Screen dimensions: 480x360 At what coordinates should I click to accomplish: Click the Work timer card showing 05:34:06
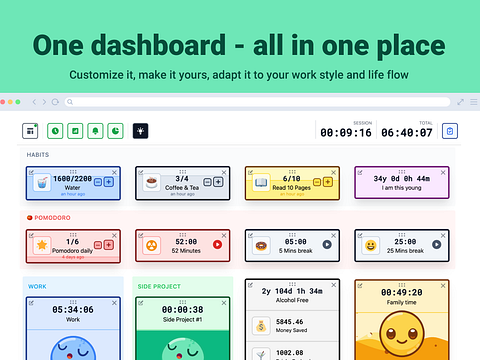coord(73,328)
